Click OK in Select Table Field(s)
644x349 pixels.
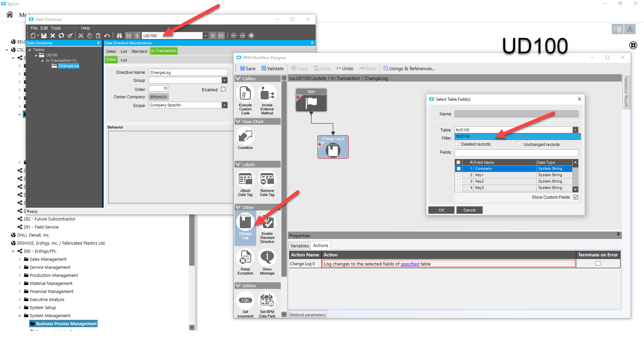441,210
